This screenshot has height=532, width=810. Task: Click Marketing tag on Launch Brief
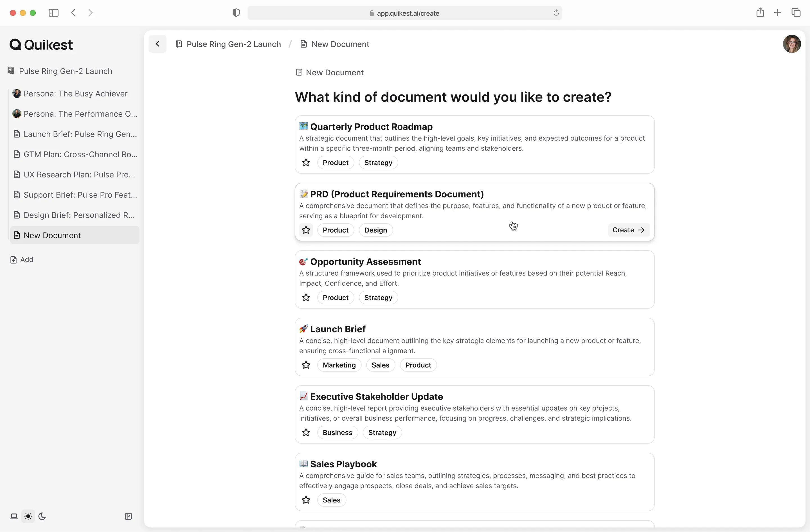pos(339,365)
